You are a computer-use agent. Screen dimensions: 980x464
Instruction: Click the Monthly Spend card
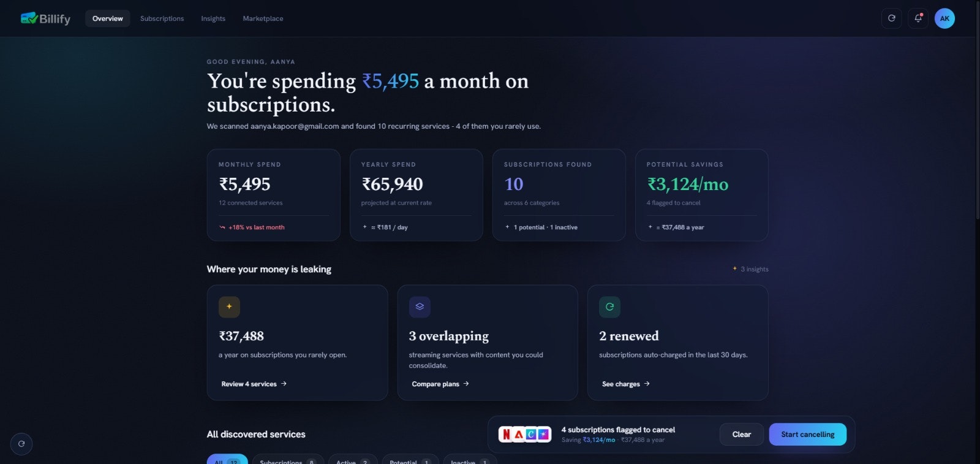(x=273, y=195)
